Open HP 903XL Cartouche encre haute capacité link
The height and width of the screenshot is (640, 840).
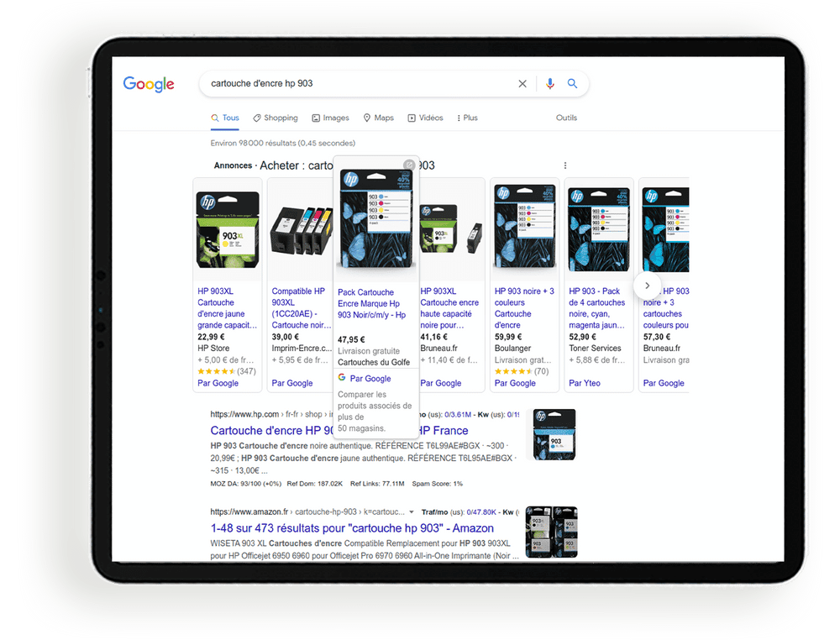click(x=449, y=308)
